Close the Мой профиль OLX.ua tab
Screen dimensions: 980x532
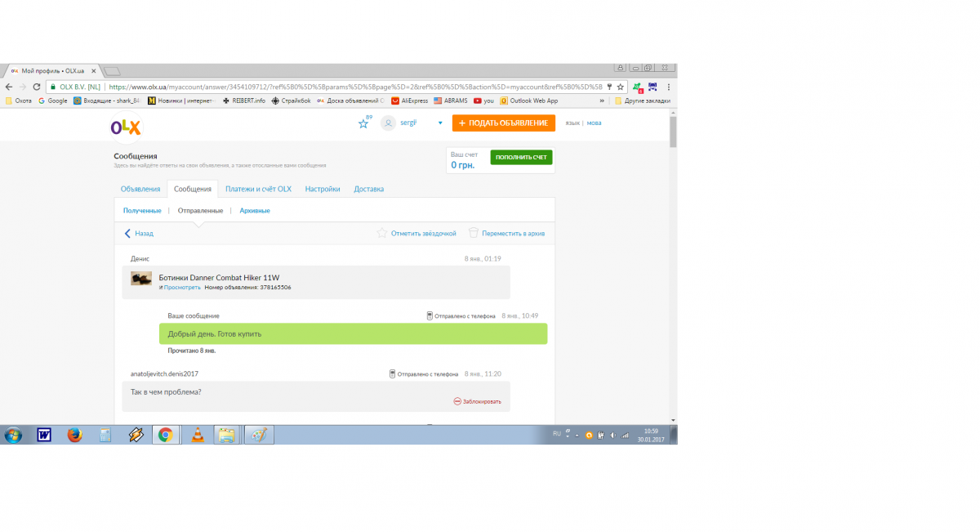click(94, 71)
